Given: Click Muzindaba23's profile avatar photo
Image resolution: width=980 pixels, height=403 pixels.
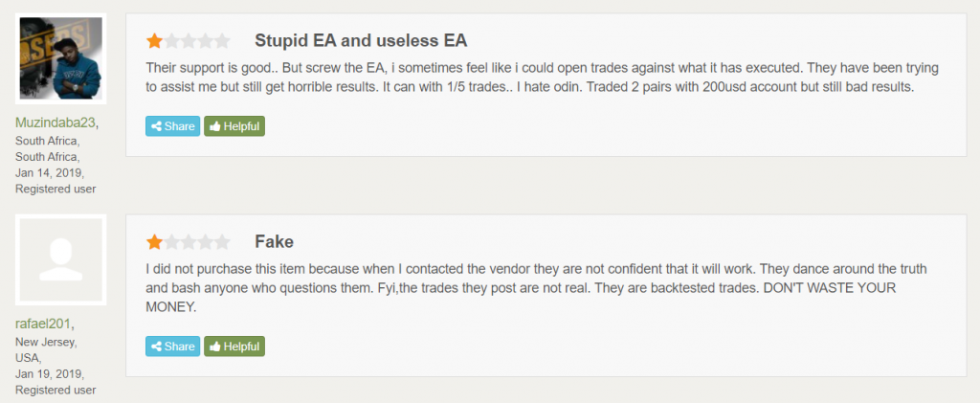Looking at the screenshot, I should coord(62,57).
